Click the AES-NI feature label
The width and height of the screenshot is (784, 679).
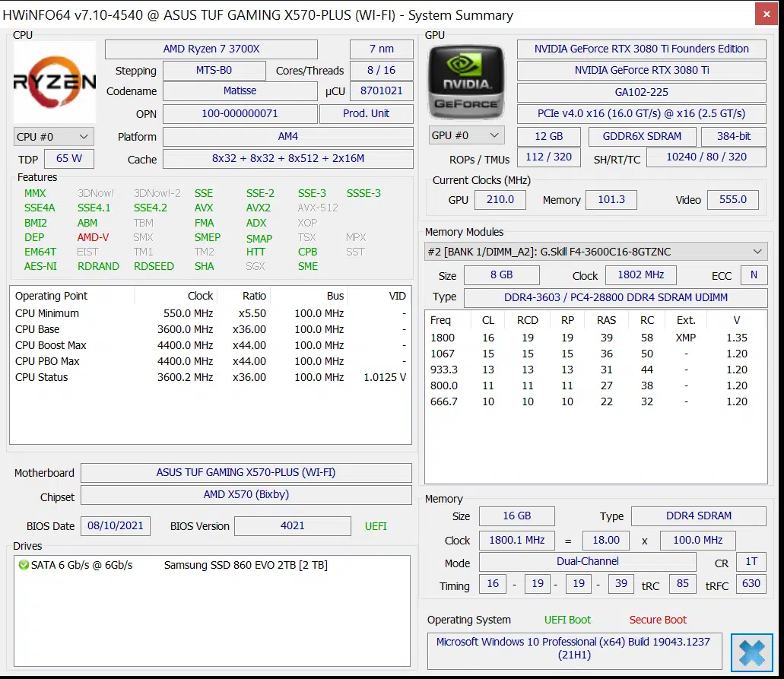(40, 266)
